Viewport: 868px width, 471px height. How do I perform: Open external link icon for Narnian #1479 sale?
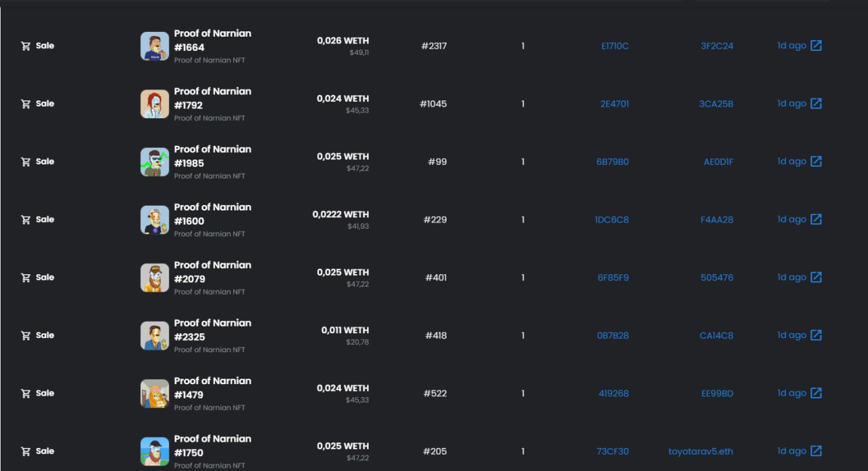(x=816, y=393)
